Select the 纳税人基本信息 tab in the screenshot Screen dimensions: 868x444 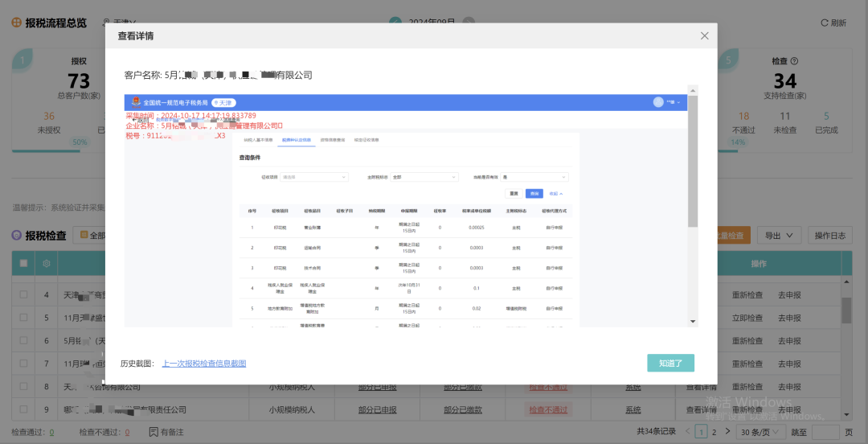click(x=259, y=140)
